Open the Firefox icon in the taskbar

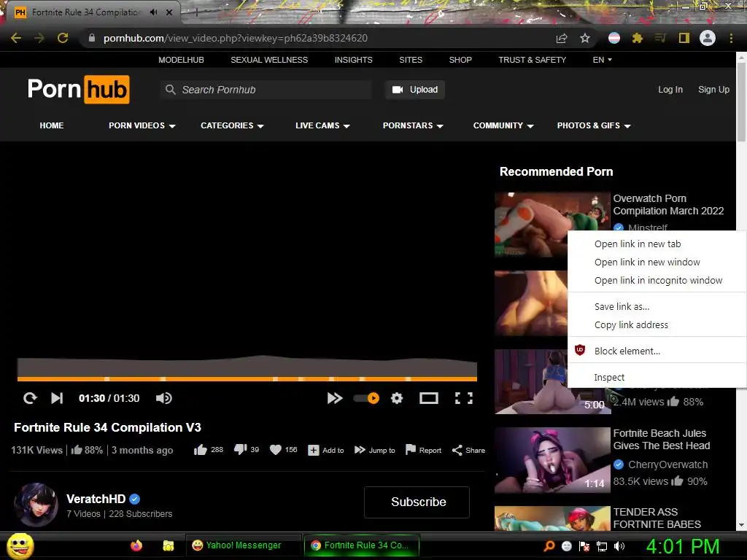pos(136,545)
